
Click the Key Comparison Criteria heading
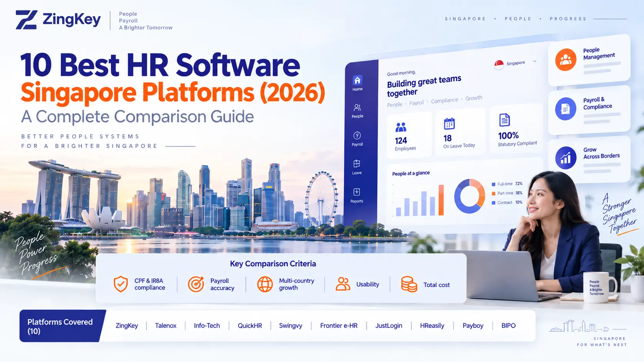tap(273, 264)
